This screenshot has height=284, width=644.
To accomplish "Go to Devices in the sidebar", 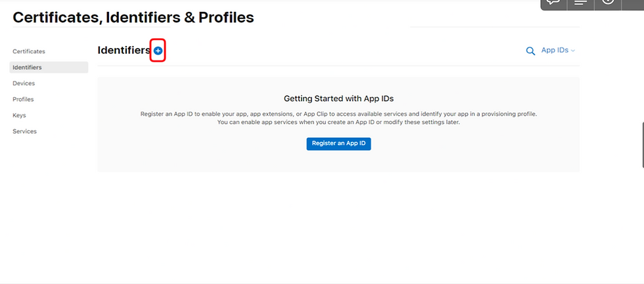I will click(24, 83).
